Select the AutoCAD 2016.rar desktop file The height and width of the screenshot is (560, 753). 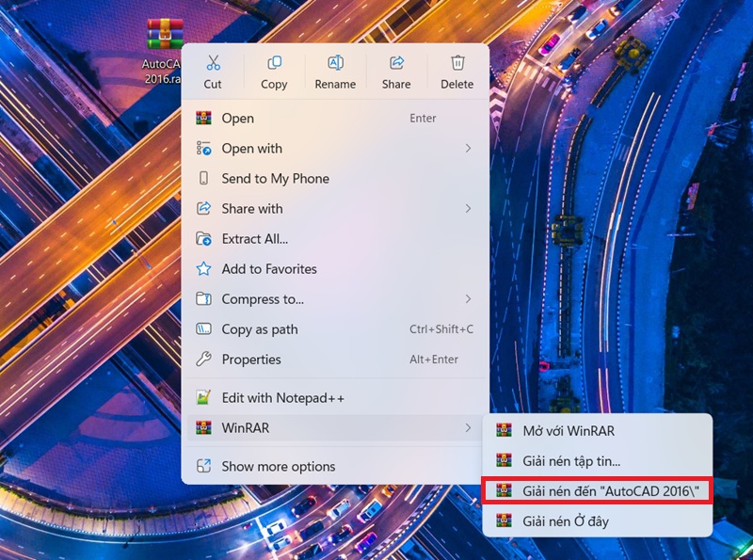[x=164, y=36]
